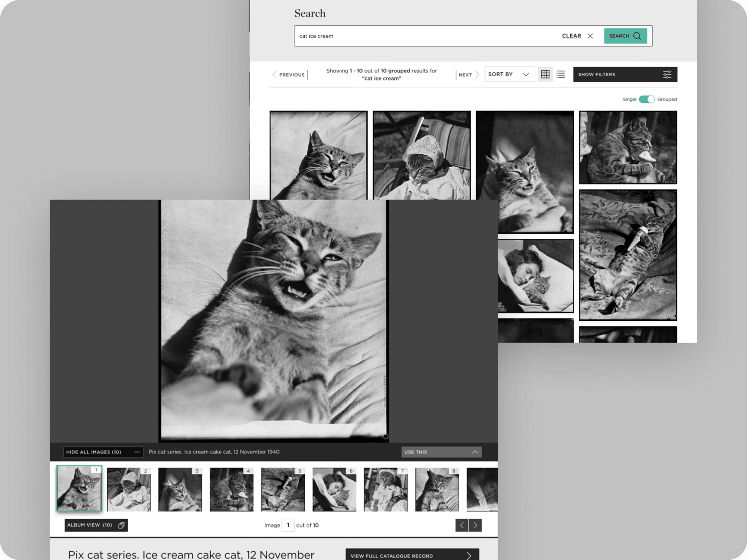Viewport: 747px width, 560px height.
Task: Select thumbnail 7 in image strip
Action: click(x=385, y=489)
